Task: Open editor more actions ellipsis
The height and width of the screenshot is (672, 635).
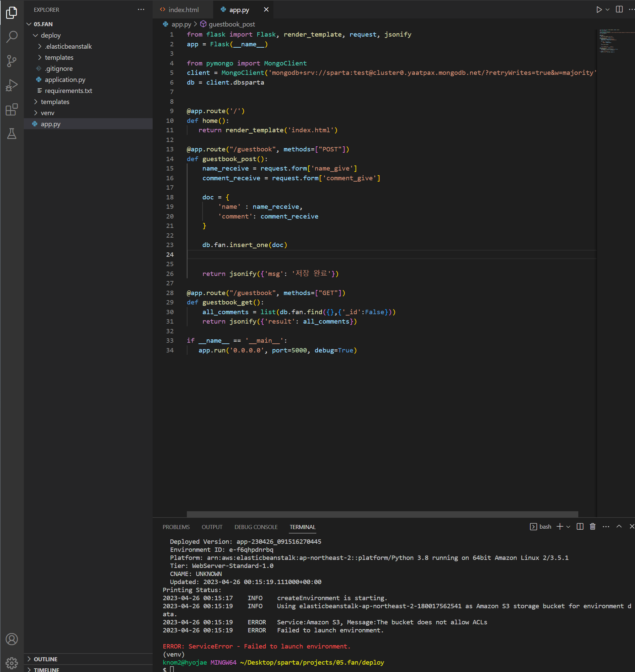Action: coord(631,9)
